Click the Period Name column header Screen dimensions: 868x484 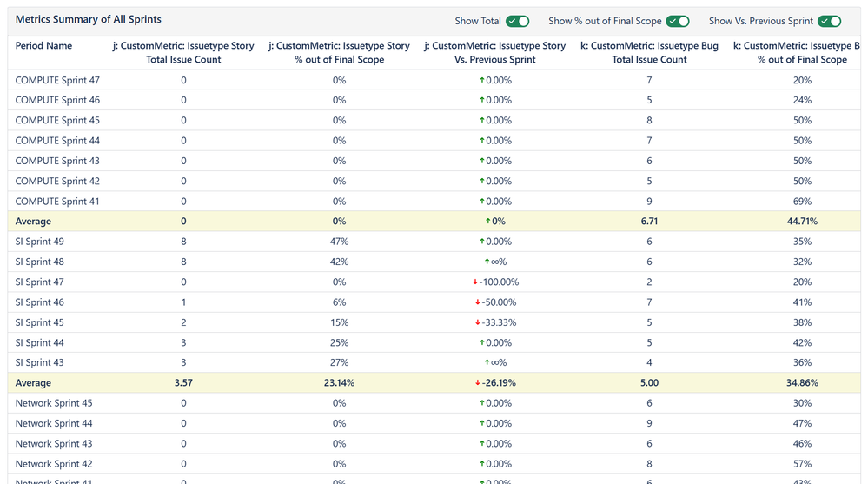pos(43,46)
